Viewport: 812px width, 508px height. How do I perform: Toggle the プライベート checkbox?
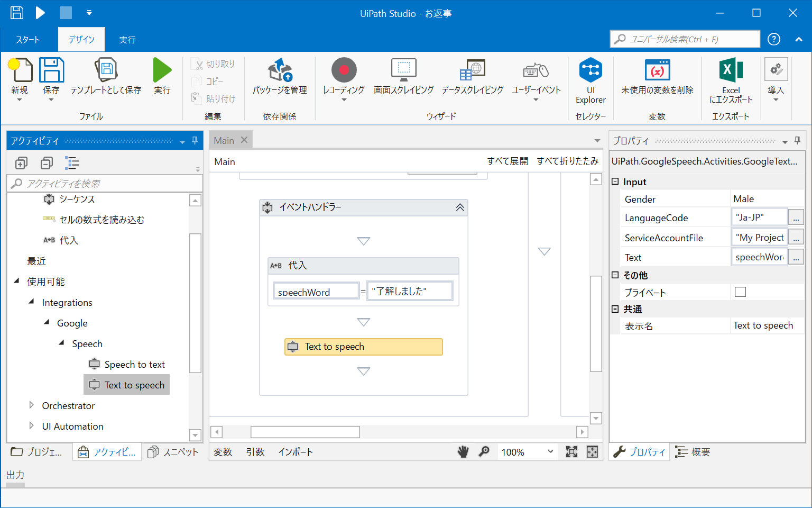click(741, 292)
